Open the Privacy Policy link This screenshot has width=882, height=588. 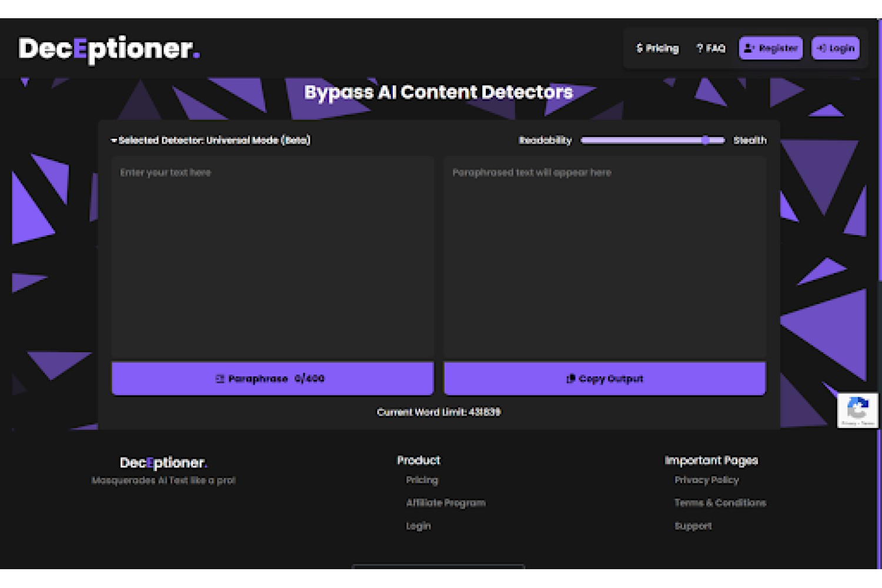[x=707, y=480]
